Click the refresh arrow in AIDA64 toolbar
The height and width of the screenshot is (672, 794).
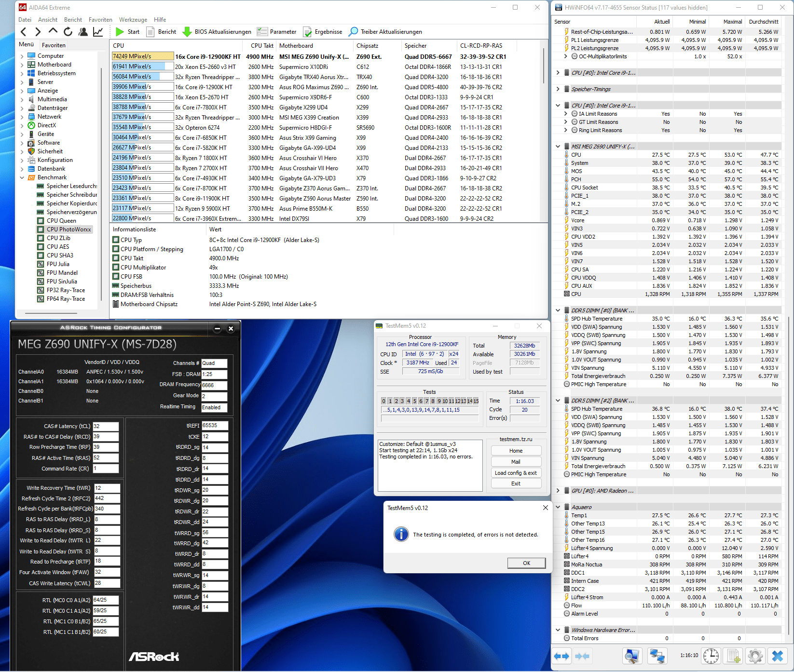[x=68, y=32]
